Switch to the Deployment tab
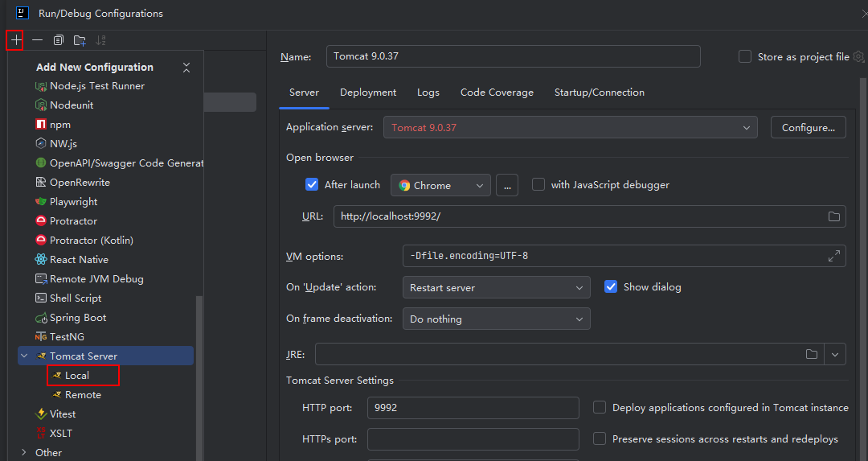 point(368,93)
